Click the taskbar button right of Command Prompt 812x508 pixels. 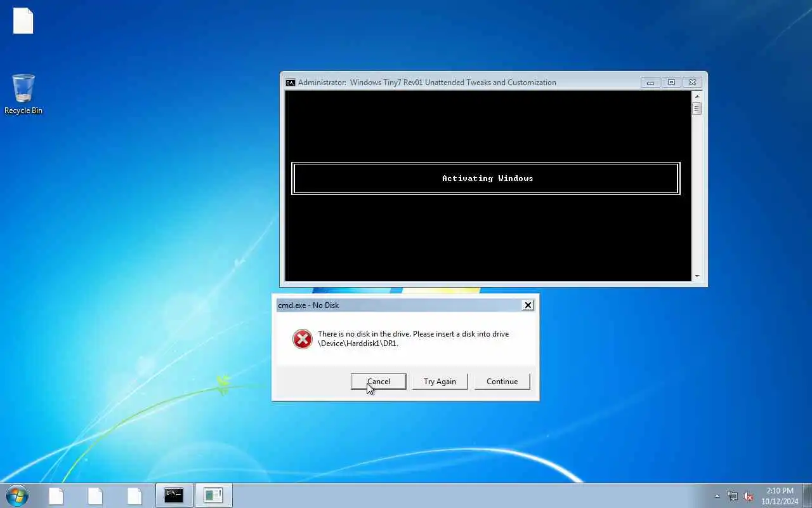point(213,495)
